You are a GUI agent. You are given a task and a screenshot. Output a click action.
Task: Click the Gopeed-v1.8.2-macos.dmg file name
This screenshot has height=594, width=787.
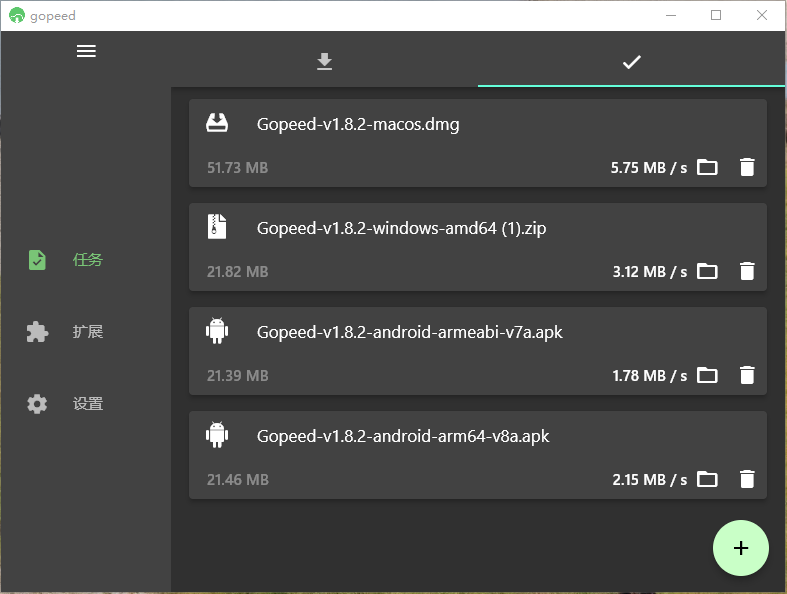tap(357, 125)
